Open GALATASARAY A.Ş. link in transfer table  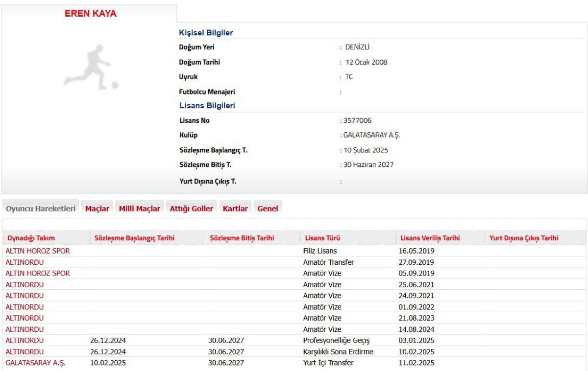coord(35,363)
